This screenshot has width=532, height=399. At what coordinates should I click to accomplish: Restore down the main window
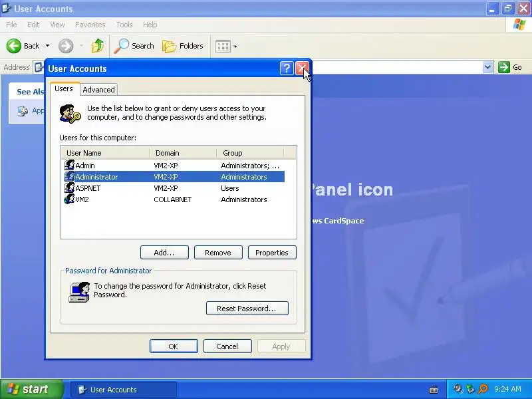(508, 9)
